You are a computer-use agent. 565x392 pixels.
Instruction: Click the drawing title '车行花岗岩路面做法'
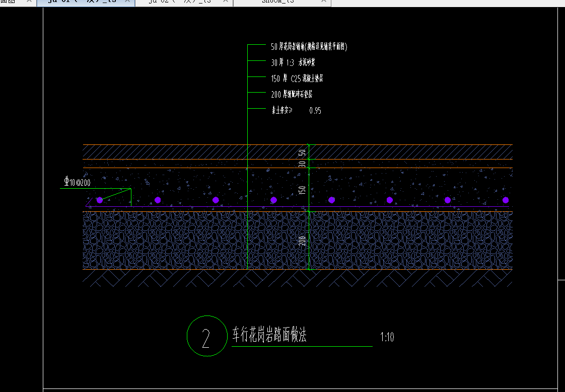click(269, 335)
